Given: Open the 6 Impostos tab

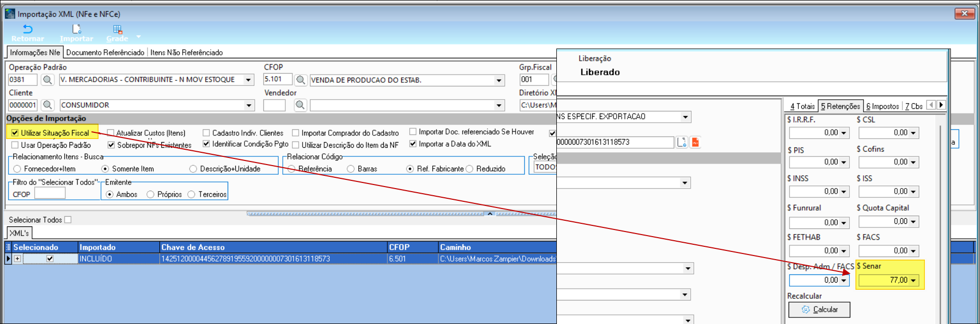Looking at the screenshot, I should (882, 106).
